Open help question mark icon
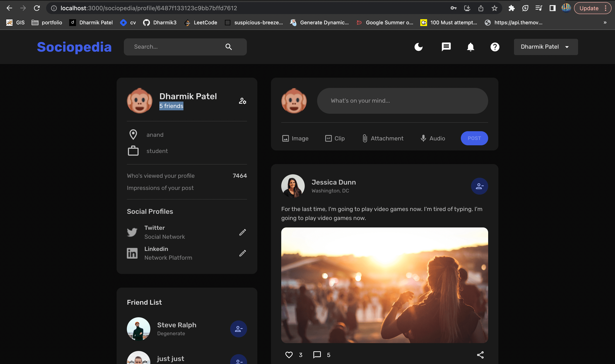 (495, 47)
